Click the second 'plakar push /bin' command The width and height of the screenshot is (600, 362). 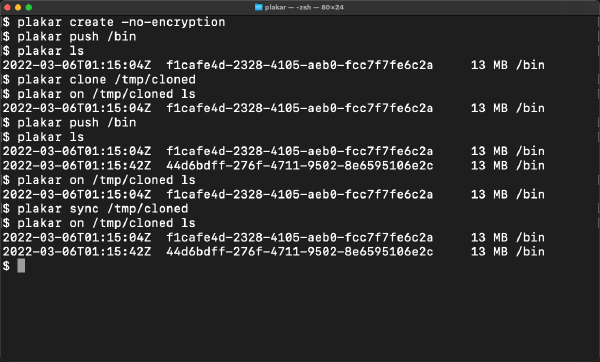pyautogui.click(x=77, y=123)
